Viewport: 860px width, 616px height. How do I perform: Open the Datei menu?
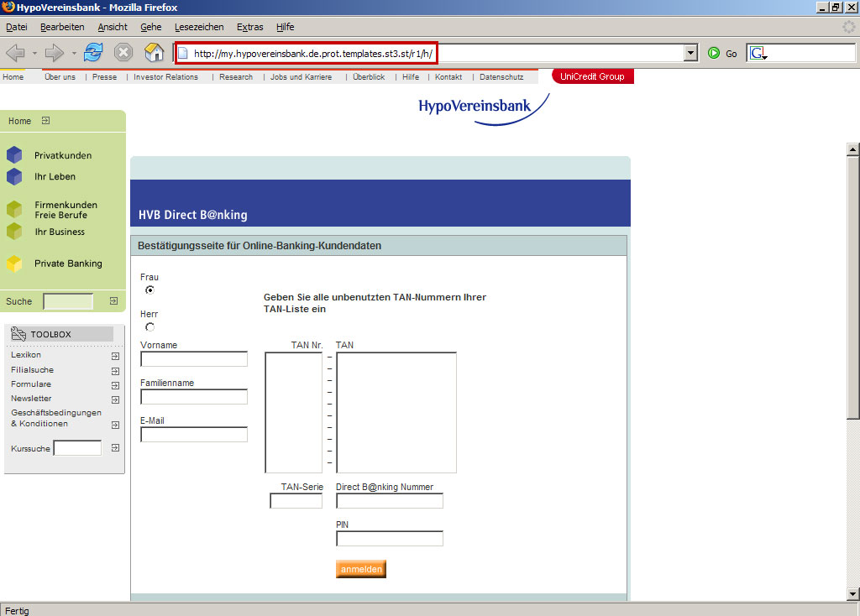(17, 27)
